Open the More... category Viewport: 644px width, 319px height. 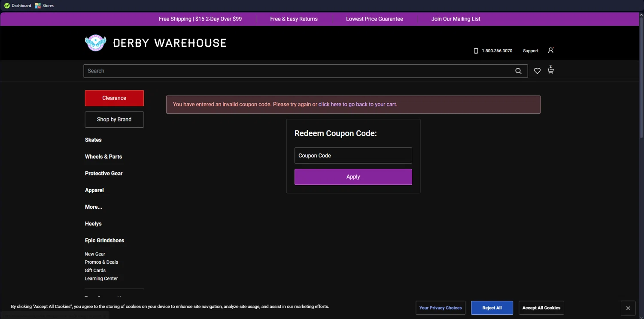94,207
